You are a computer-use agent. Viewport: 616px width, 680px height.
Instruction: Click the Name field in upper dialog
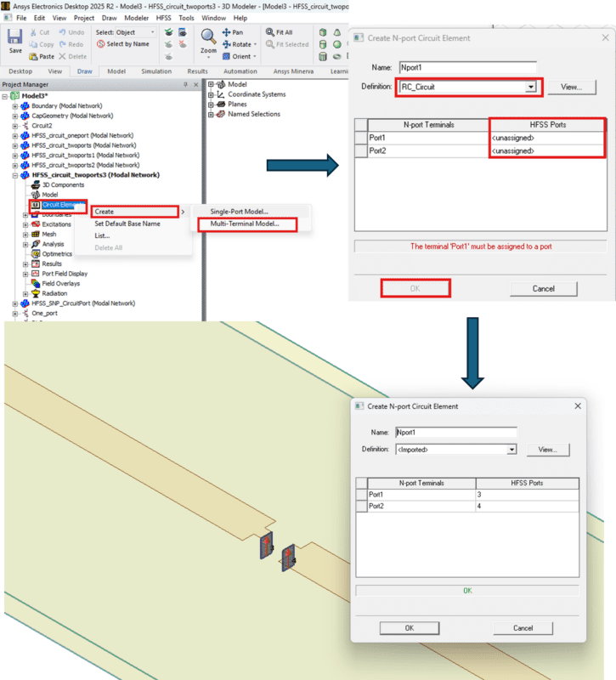(468, 68)
